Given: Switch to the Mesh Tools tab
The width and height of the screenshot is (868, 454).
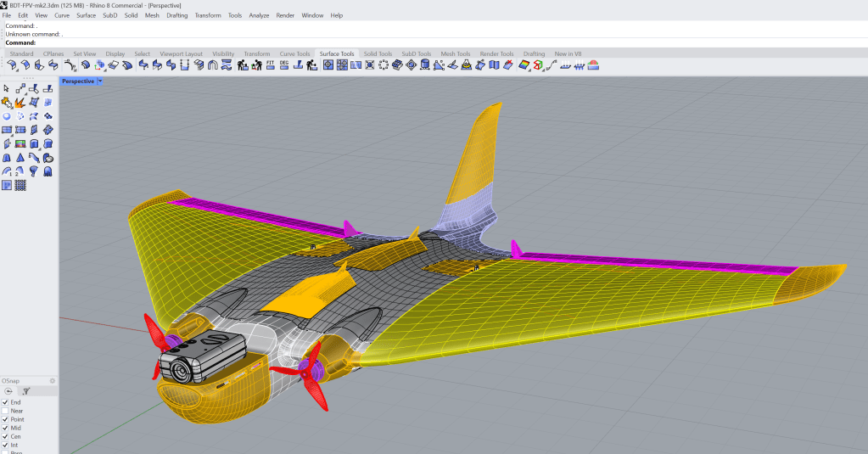Looking at the screenshot, I should pyautogui.click(x=455, y=53).
